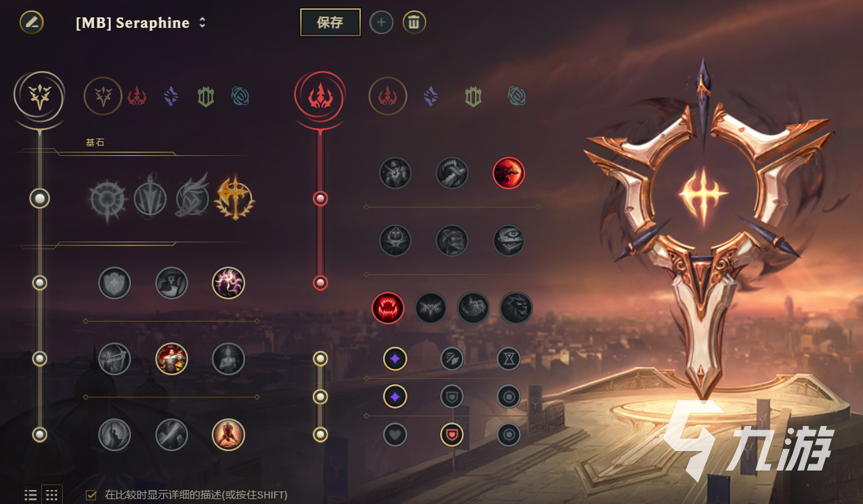Image resolution: width=863 pixels, height=504 pixels.
Task: Select the green Resolve primary path icon
Action: pos(205,96)
